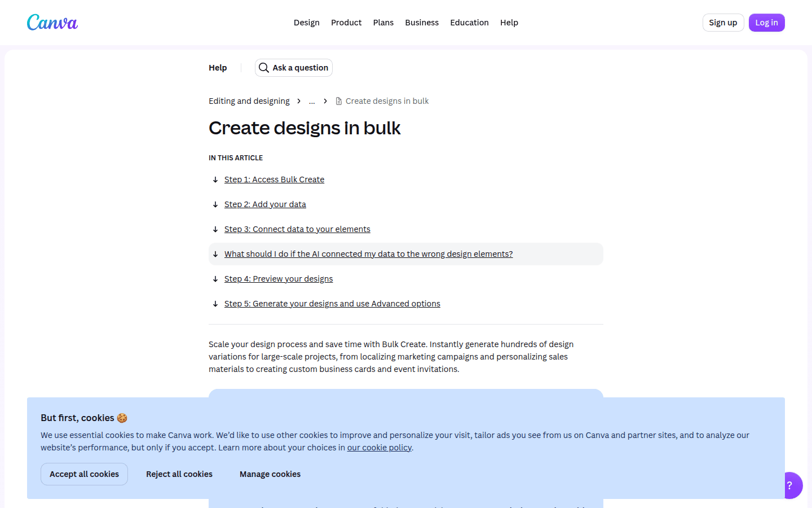Open the Help menu in top navigation
This screenshot has width=812, height=508.
[x=509, y=23]
